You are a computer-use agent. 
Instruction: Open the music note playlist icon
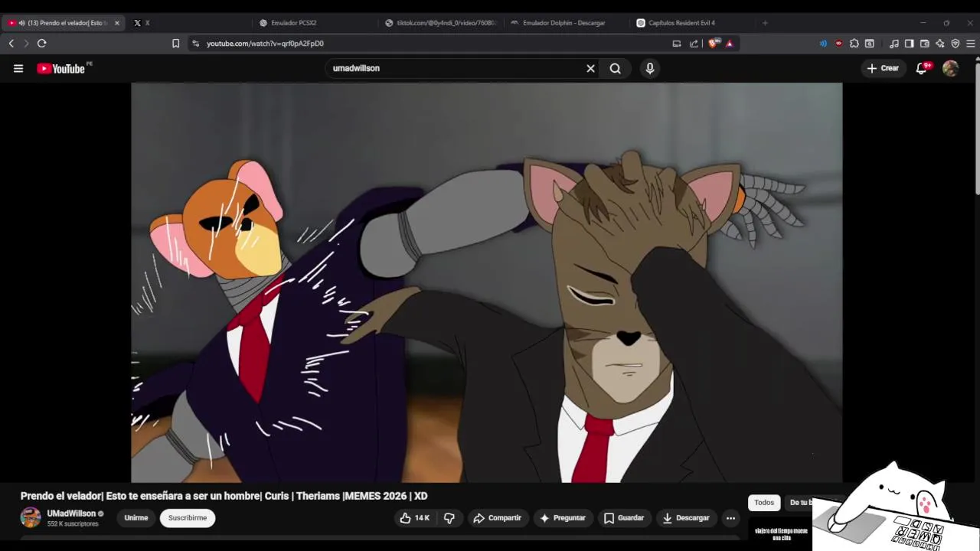pyautogui.click(x=894, y=44)
